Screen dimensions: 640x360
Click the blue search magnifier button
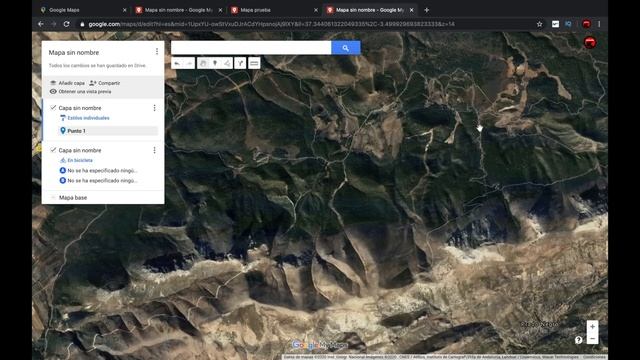(x=346, y=48)
